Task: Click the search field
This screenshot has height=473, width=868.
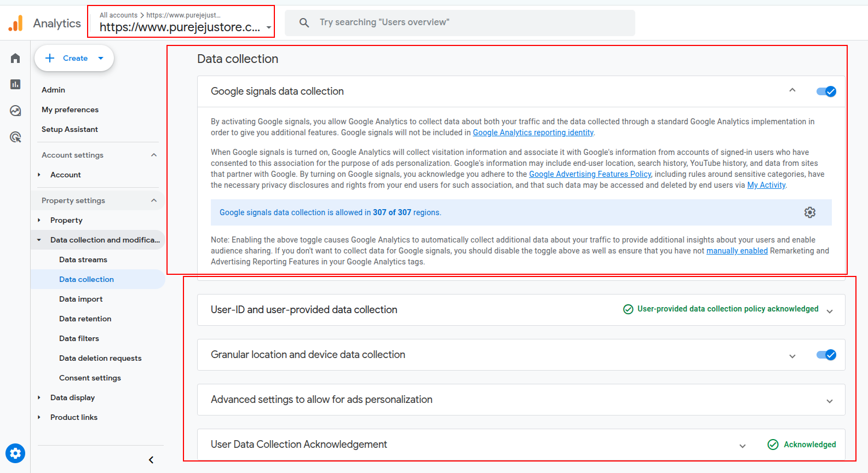Action: (x=460, y=22)
